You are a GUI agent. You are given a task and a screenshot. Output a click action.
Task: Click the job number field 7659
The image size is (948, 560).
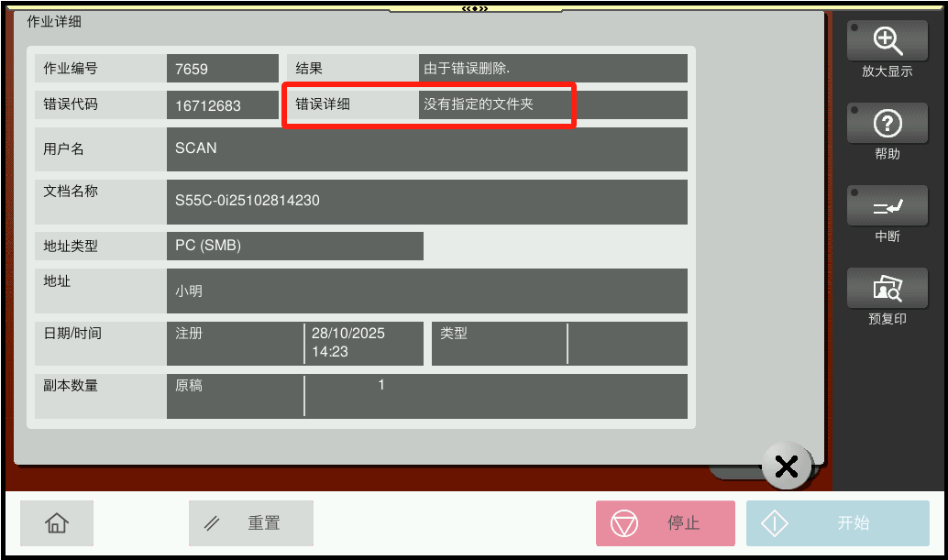click(222, 69)
